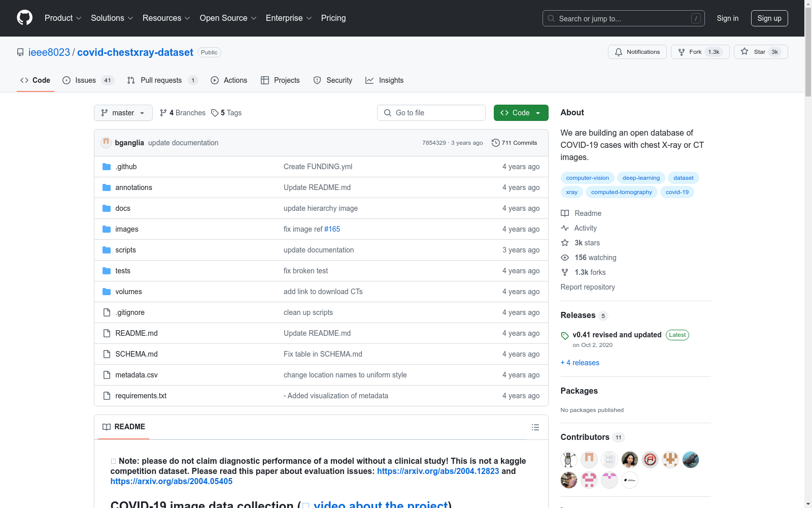Expand the Enterprise menu
Viewport: 812px width, 508px height.
(289, 18)
